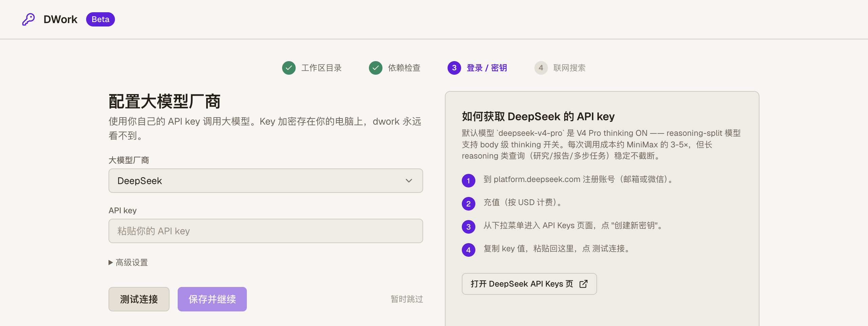Click the description starting 使用你自己的 API key
Screen dimensions: 868x326
click(x=265, y=128)
